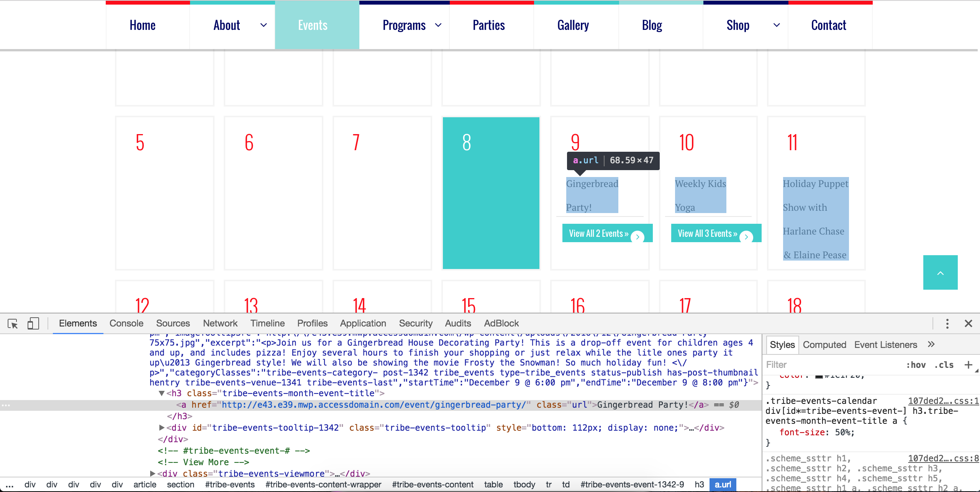Click arrow icon on View All 3 Events

pos(746,237)
